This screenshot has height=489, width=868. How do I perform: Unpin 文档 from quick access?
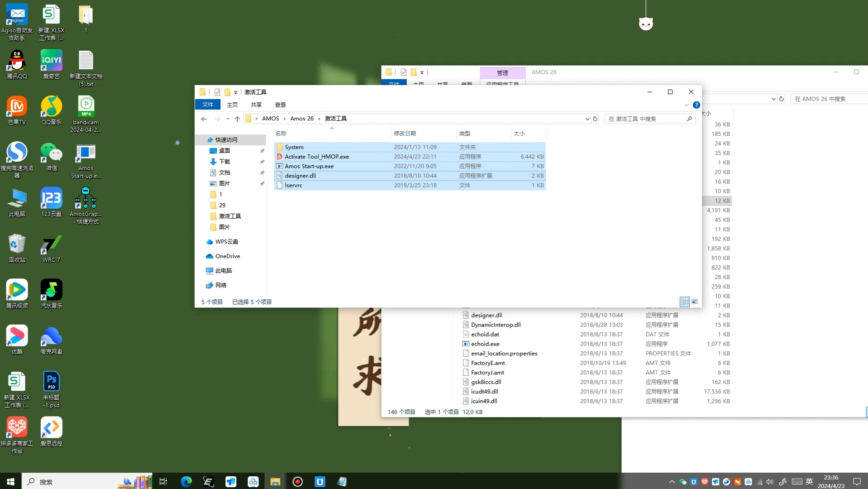pyautogui.click(x=262, y=173)
